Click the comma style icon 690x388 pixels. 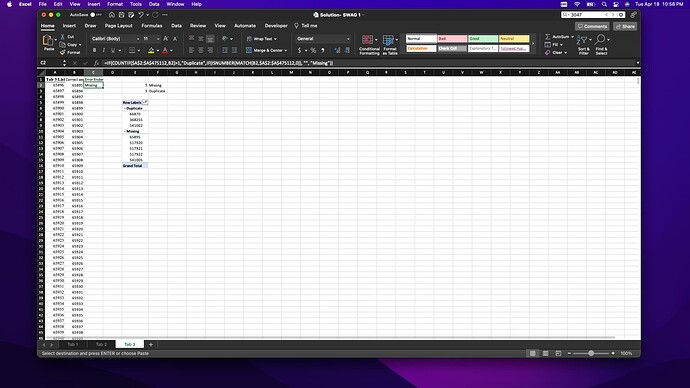coord(323,51)
